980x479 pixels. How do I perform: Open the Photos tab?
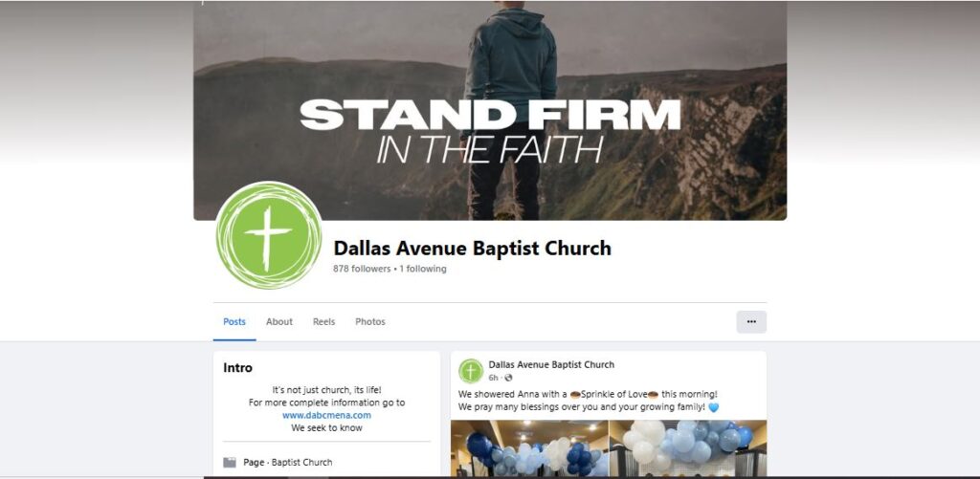click(370, 321)
